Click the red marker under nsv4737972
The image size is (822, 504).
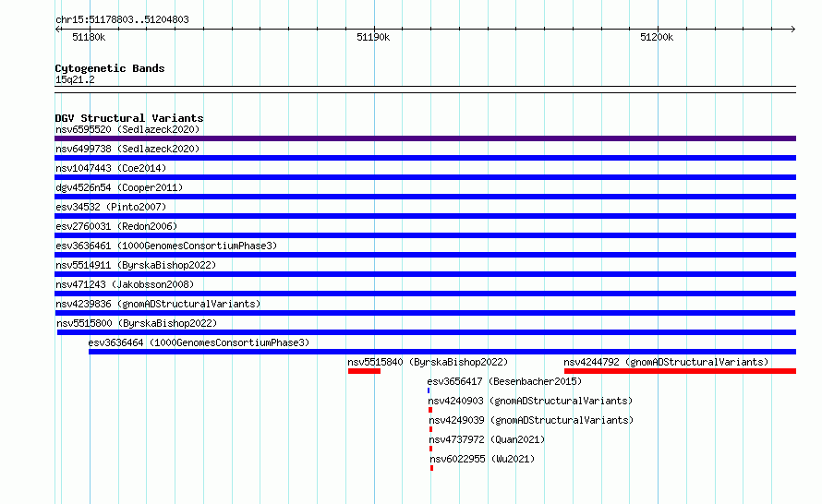pos(431,449)
